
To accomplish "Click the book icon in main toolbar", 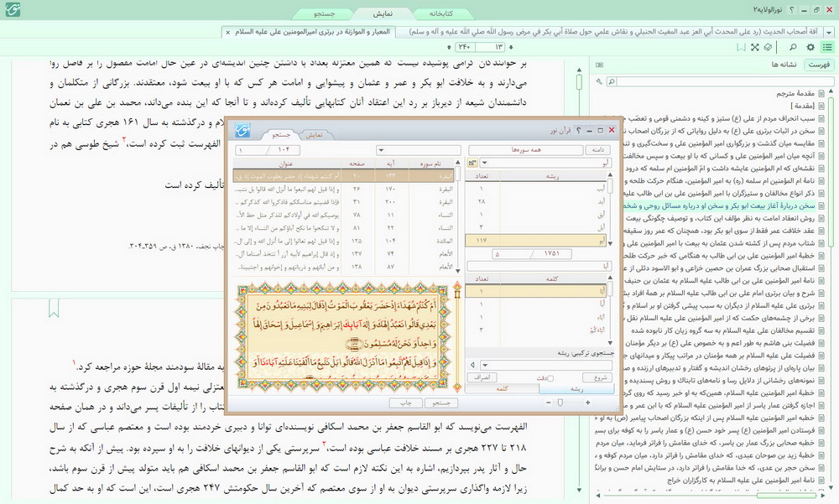I will pyautogui.click(x=768, y=47).
